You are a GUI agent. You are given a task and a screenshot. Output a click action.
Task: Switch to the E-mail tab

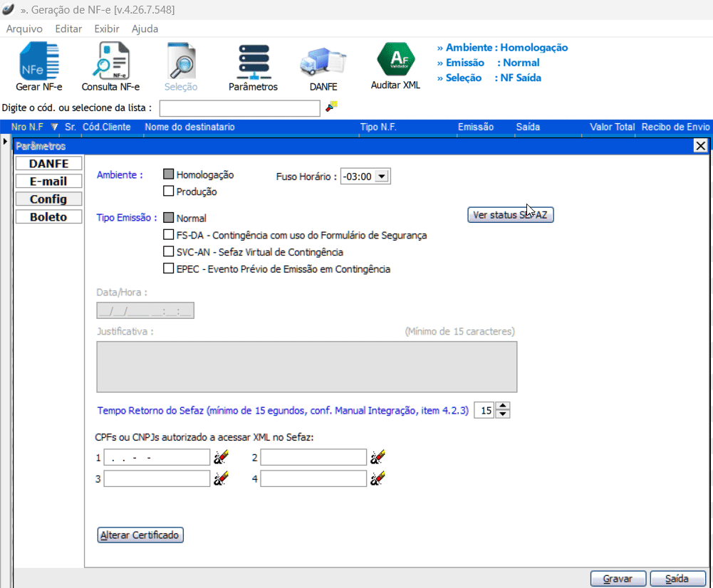48,182
